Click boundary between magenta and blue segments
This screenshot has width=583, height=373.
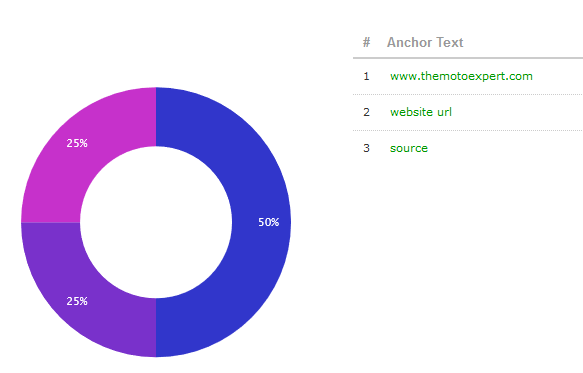coord(156,117)
